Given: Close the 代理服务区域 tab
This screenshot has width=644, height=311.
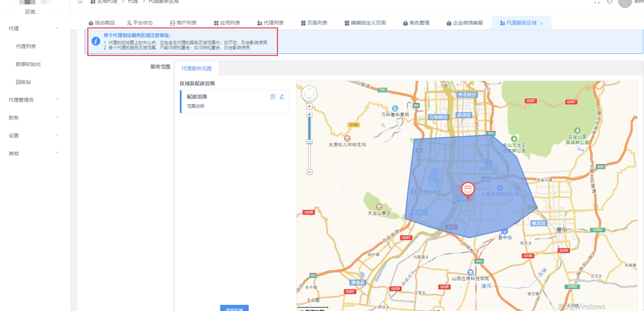Looking at the screenshot, I should click(x=542, y=23).
